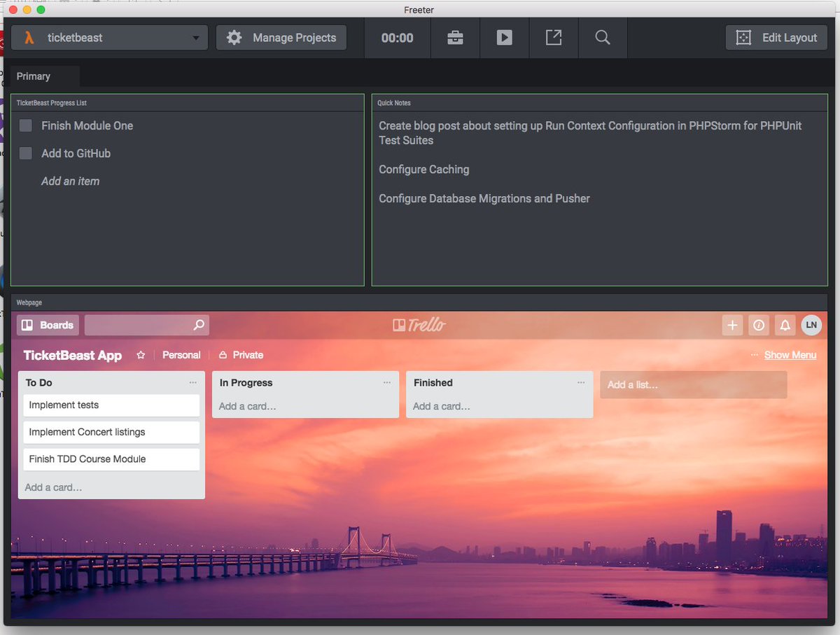The image size is (840, 635).
Task: Click the Trello plus create icon
Action: click(732, 325)
